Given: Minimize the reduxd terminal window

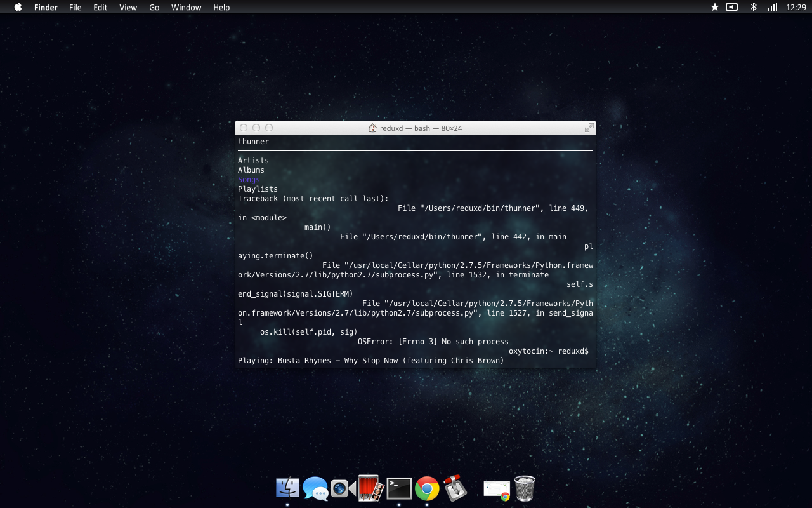Looking at the screenshot, I should [x=256, y=128].
